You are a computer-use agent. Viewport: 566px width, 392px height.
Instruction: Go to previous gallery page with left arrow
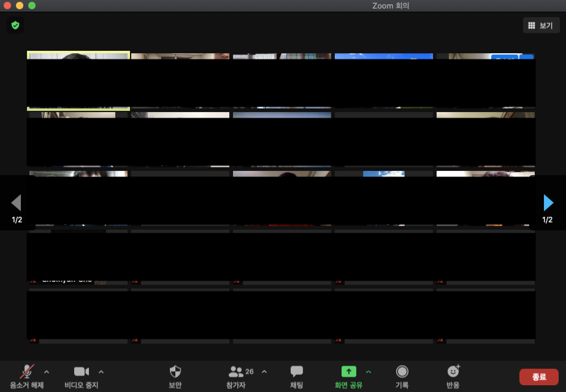(17, 203)
